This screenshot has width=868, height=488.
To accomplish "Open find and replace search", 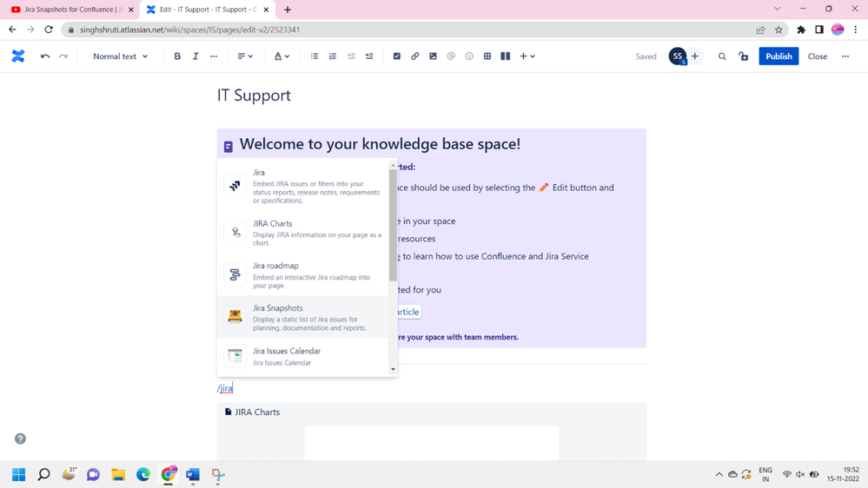I will tap(722, 56).
